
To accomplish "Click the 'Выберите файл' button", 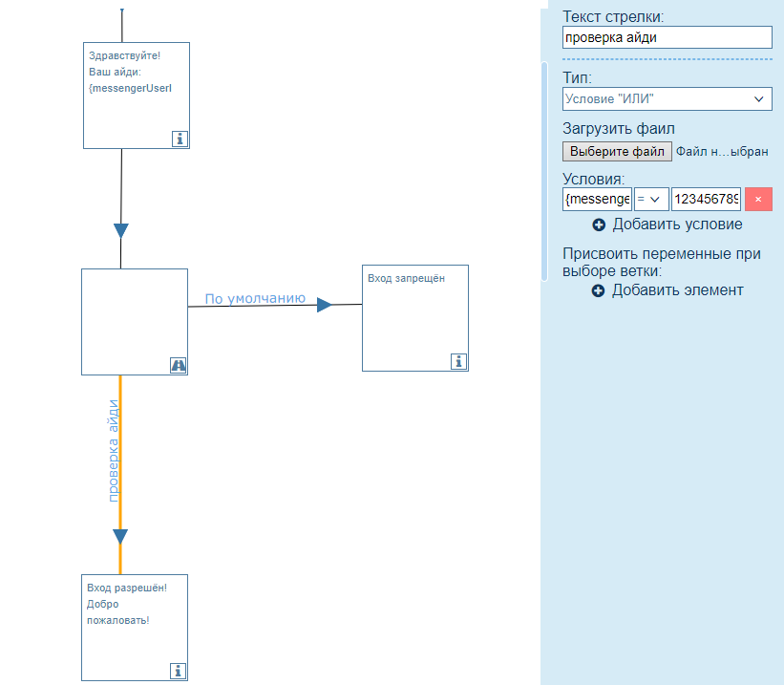I will tap(617, 152).
